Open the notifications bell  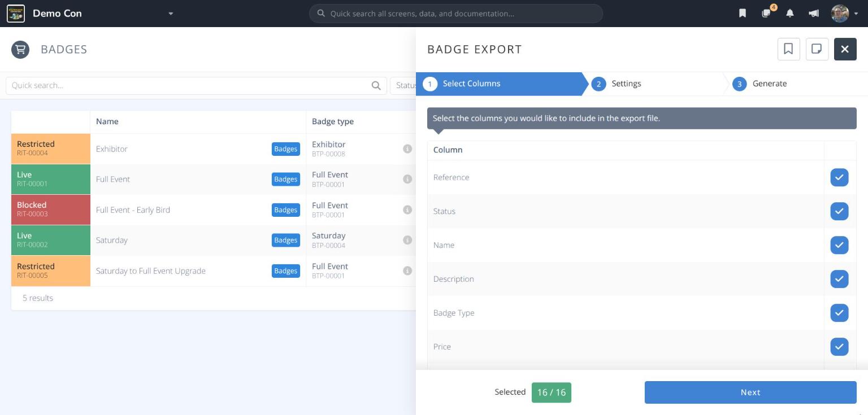click(790, 14)
